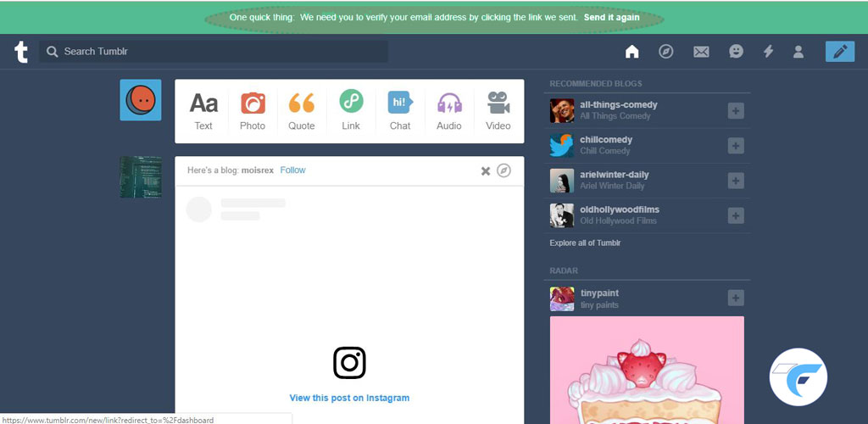Click the blue compose pencil button
The width and height of the screenshot is (868, 424).
(840, 52)
